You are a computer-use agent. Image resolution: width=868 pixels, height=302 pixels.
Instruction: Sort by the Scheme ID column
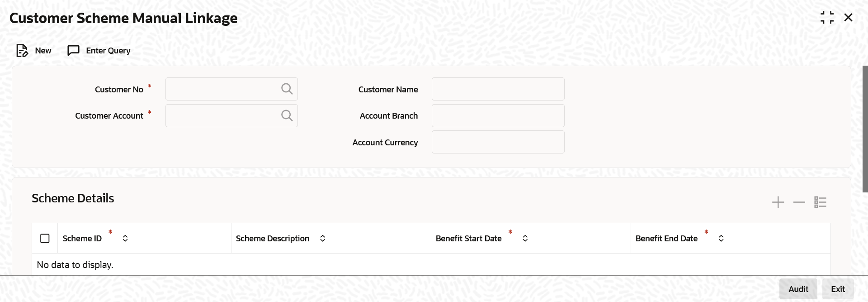(125, 238)
